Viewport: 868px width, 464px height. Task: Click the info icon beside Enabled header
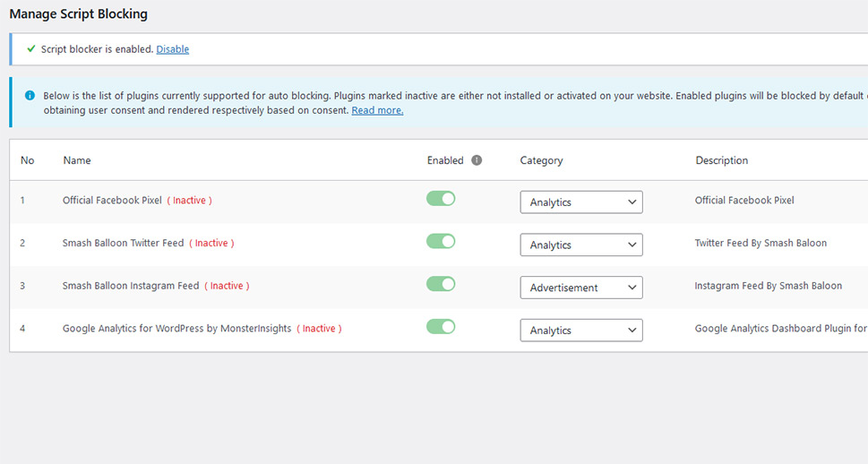(x=477, y=160)
